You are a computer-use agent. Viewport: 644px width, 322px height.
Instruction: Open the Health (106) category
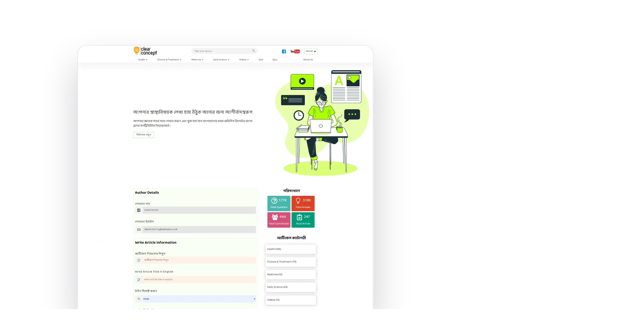[291, 249]
